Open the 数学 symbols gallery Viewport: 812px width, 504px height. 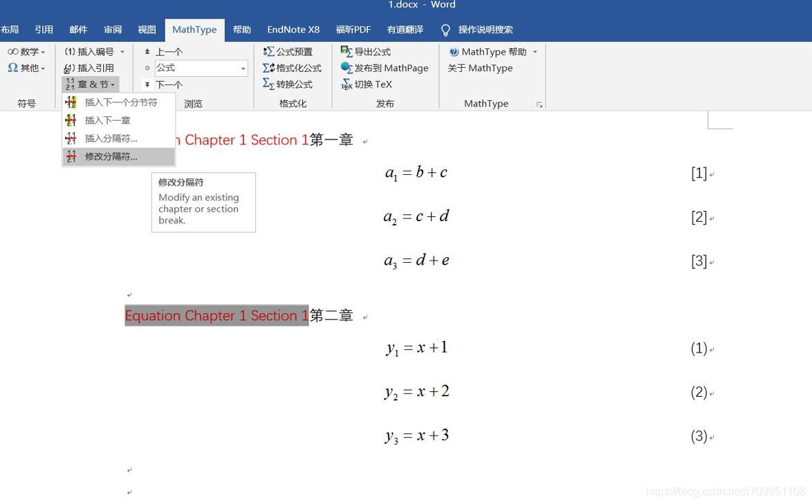tap(26, 52)
